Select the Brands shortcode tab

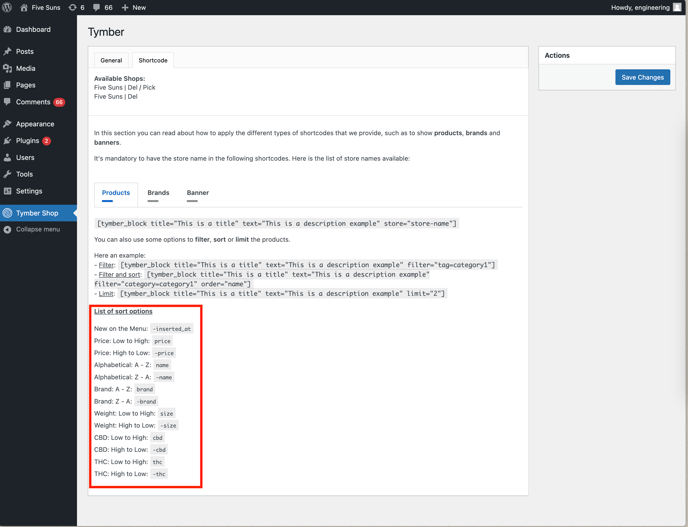point(158,193)
